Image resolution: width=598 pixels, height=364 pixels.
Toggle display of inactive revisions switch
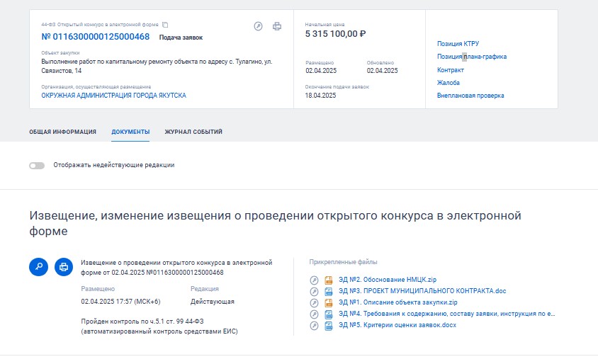(x=37, y=166)
